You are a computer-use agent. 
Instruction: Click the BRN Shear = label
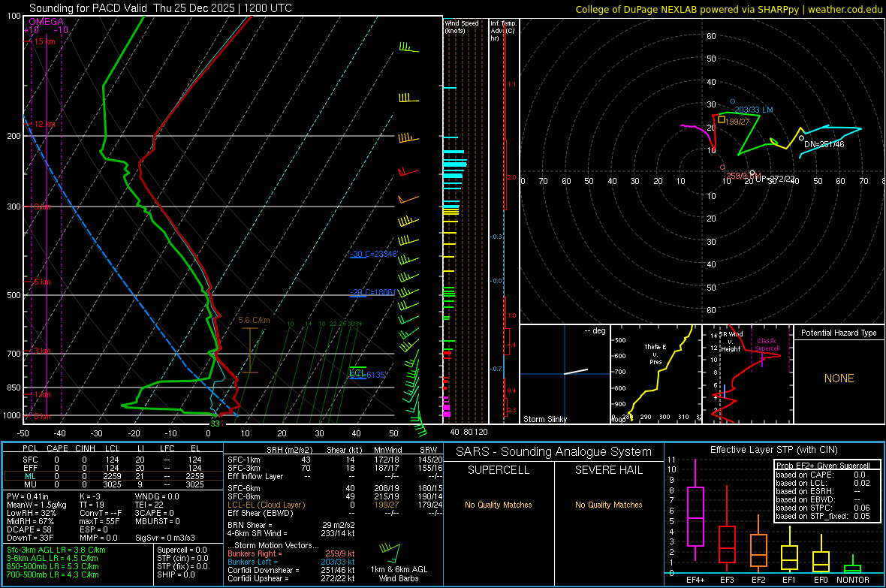coord(250,525)
